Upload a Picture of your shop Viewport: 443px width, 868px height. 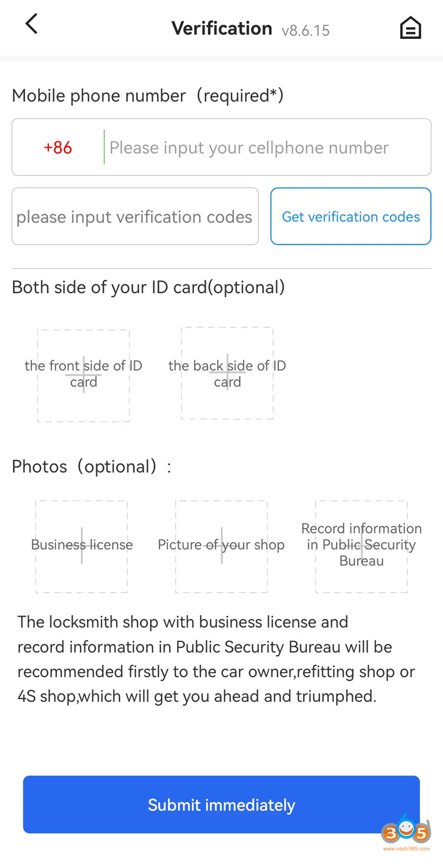click(x=221, y=546)
